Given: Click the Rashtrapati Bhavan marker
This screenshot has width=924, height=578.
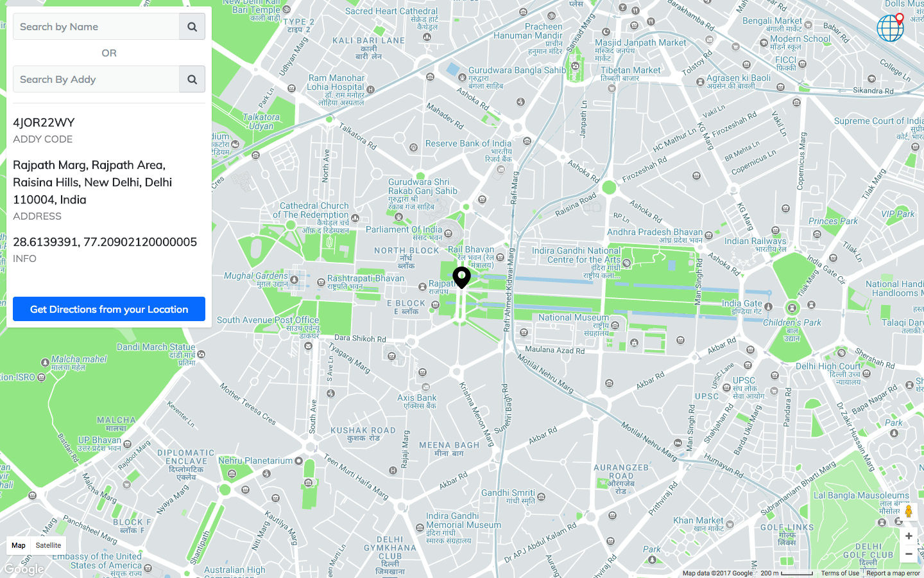Looking at the screenshot, I should click(321, 282).
